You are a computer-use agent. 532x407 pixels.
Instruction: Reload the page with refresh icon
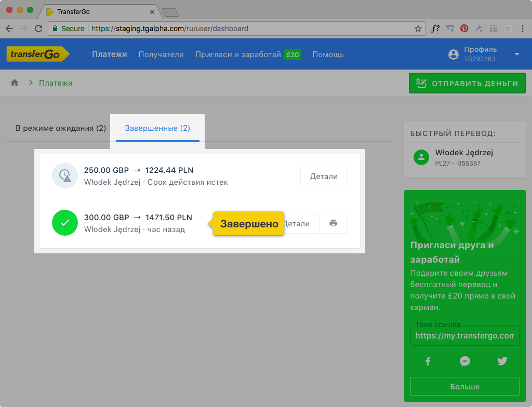click(x=38, y=29)
